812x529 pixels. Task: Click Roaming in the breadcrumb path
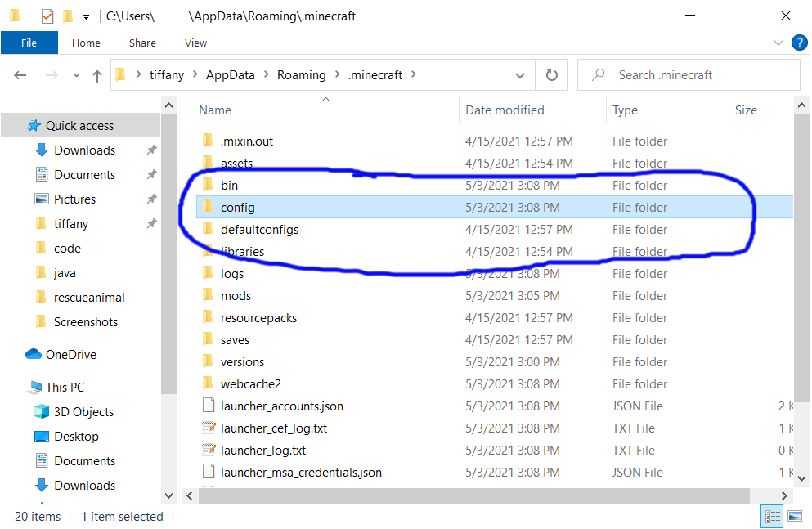(302, 75)
